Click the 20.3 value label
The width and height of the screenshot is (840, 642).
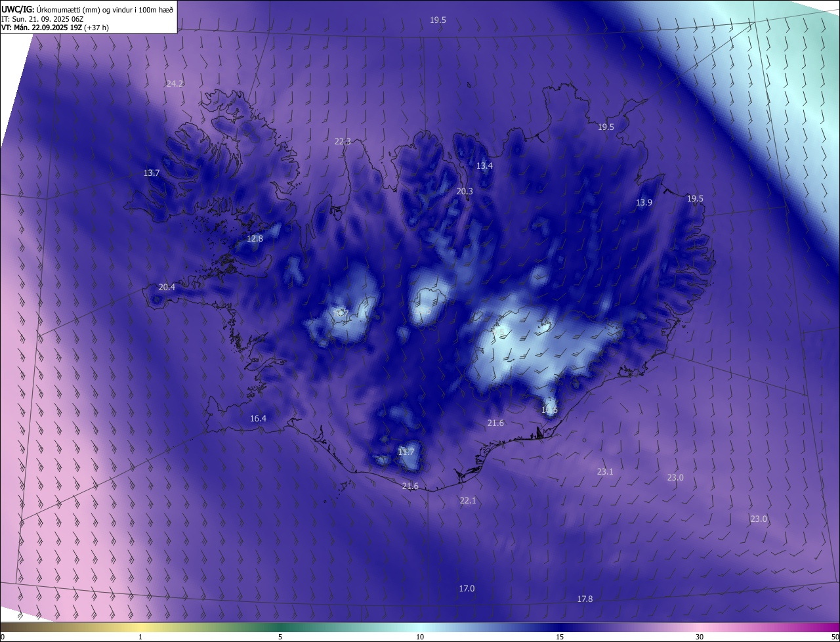465,192
